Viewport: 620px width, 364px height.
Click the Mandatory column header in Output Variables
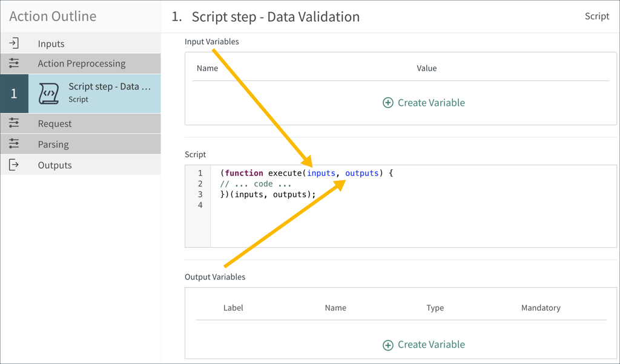click(x=541, y=308)
